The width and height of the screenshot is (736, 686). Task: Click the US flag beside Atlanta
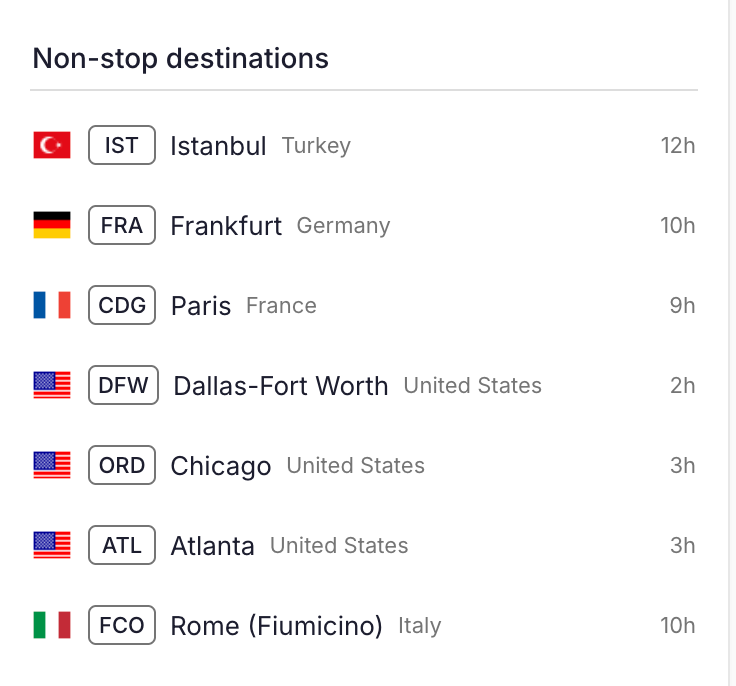[x=52, y=546]
